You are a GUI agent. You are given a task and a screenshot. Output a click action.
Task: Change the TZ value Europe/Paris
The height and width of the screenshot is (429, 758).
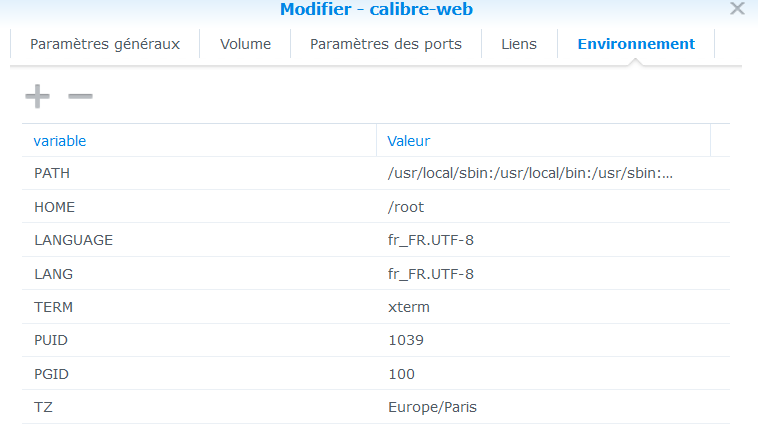[x=431, y=407]
